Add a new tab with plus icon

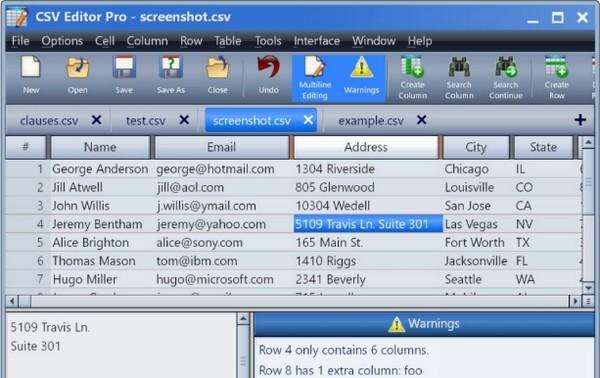coord(580,120)
